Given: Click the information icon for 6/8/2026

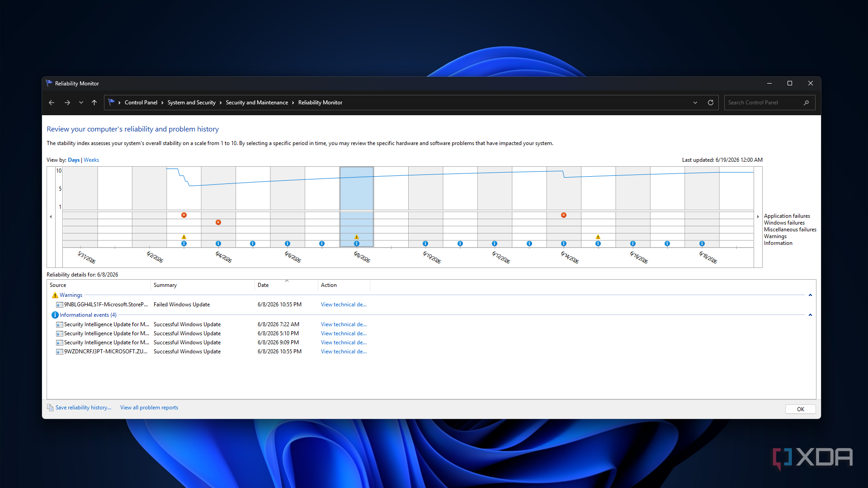Looking at the screenshot, I should point(357,244).
